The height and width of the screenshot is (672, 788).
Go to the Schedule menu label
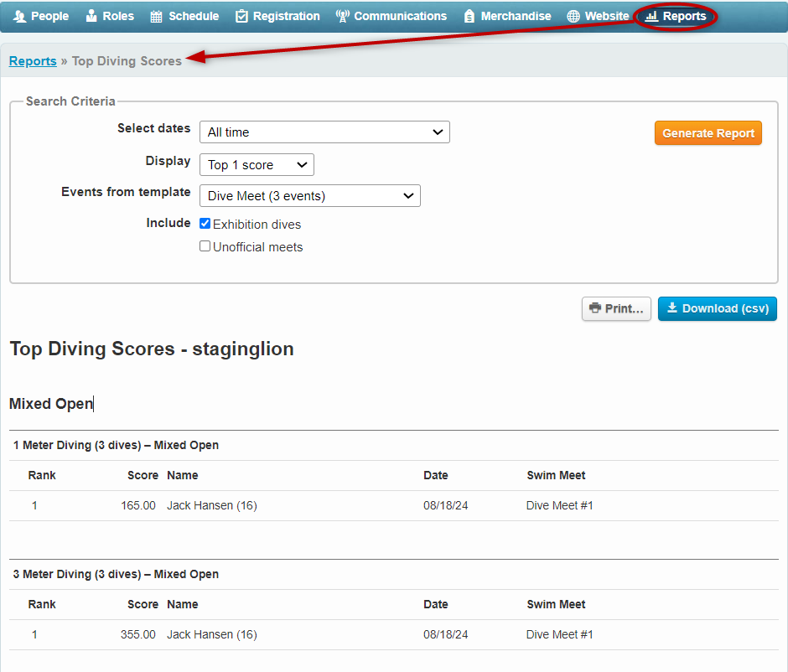(x=194, y=16)
